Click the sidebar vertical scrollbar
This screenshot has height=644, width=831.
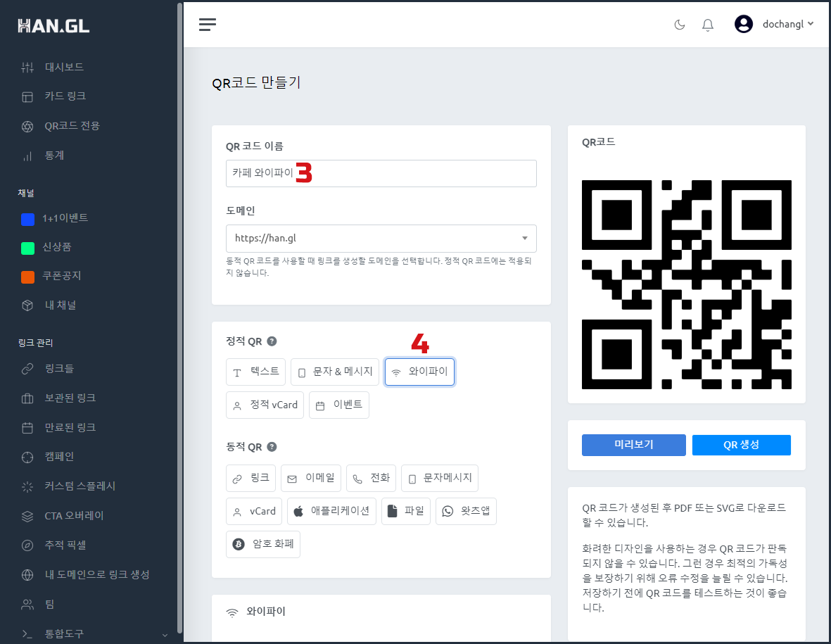[x=179, y=318]
